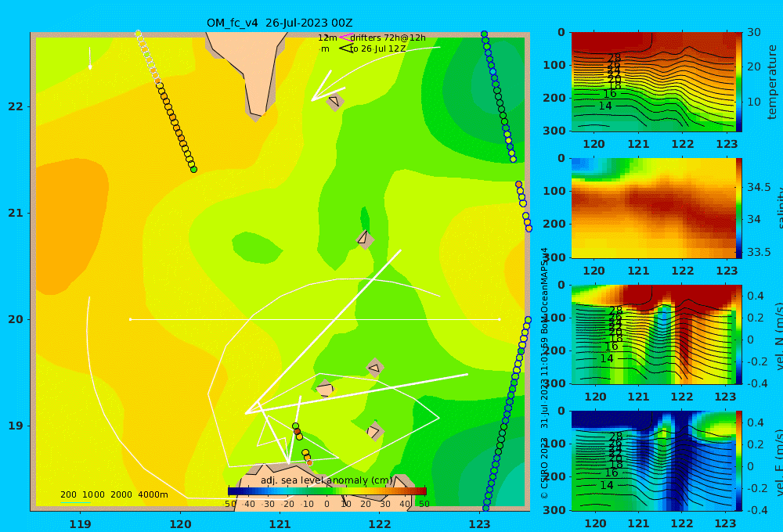The width and height of the screenshot is (783, 532).
Task: Click the orange drifter dot near 123.4E, 21.3N
Action: point(518,185)
